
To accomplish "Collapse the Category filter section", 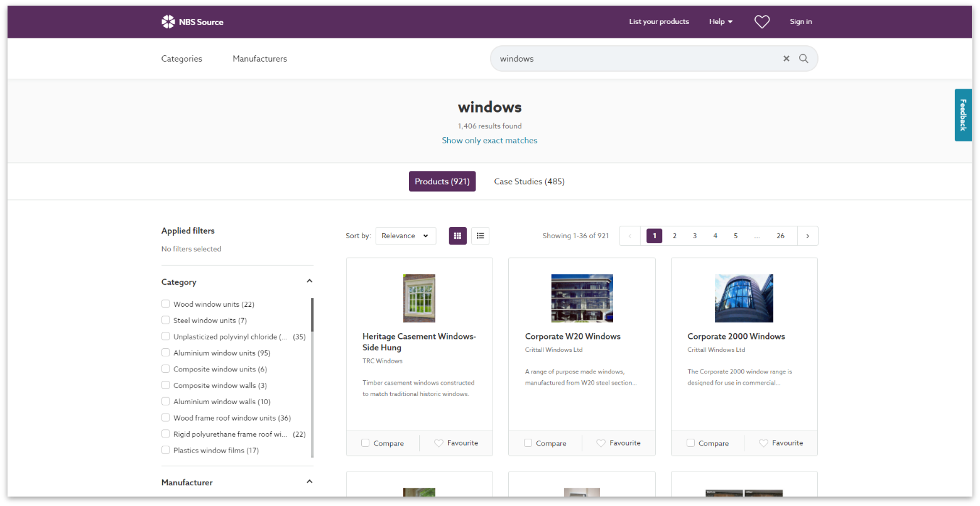I will [x=309, y=282].
